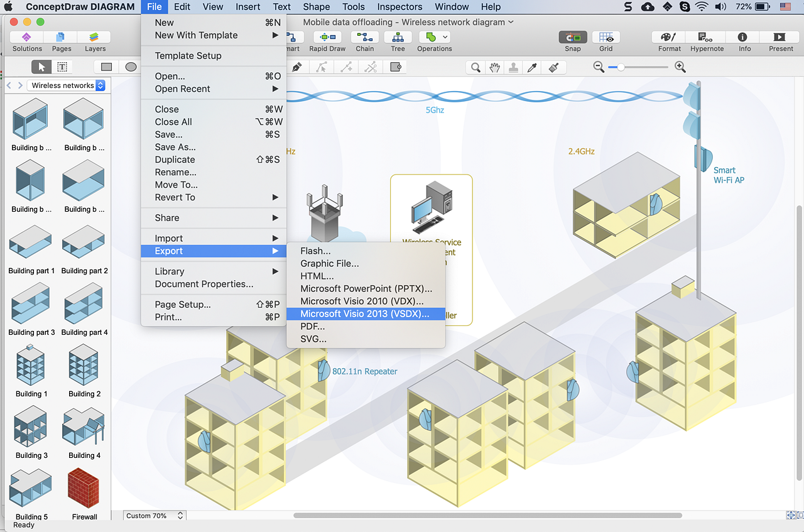Open the Wireless networks library dropdown
The height and width of the screenshot is (532, 804).
pyautogui.click(x=67, y=85)
